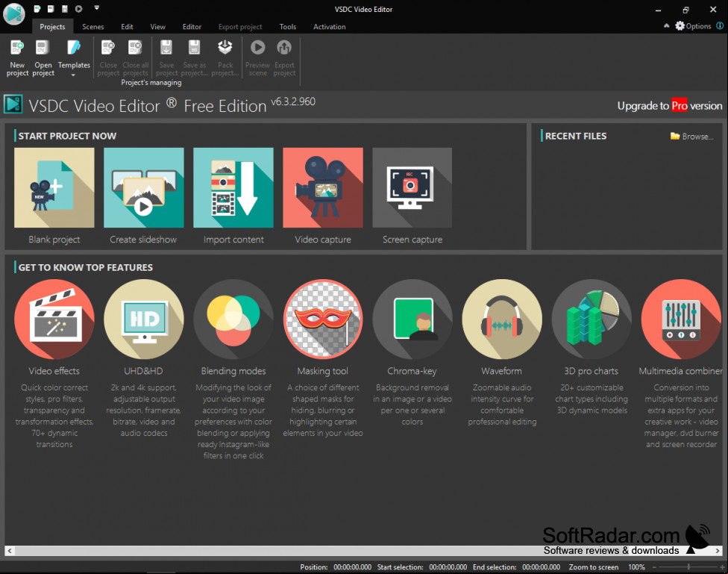Open the Masking tool feature icon
Image resolution: width=728 pixels, height=574 pixels.
pos(323,319)
